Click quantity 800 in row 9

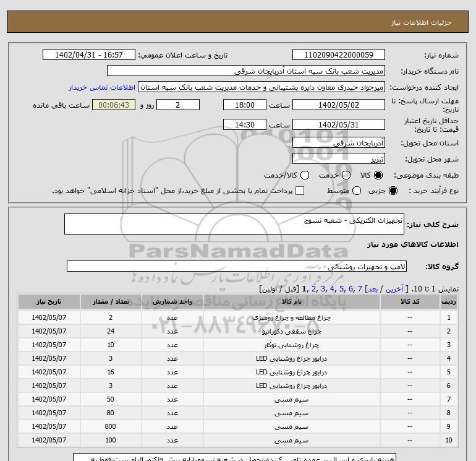point(111,426)
